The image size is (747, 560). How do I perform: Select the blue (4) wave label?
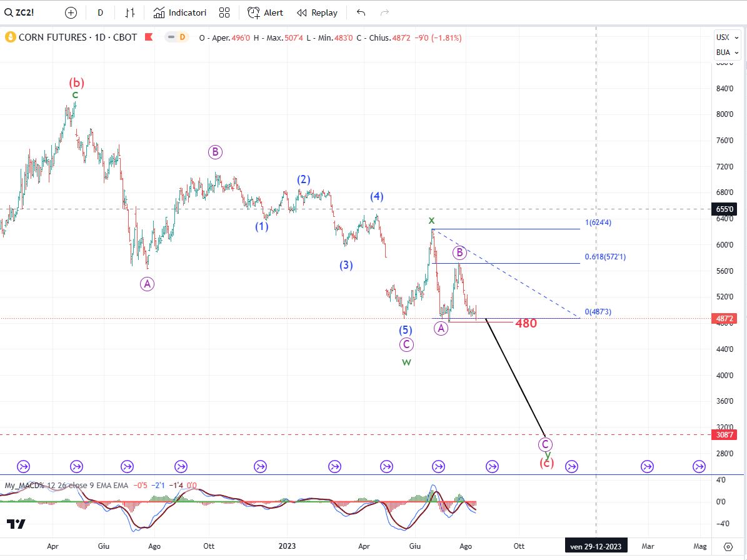tap(377, 196)
